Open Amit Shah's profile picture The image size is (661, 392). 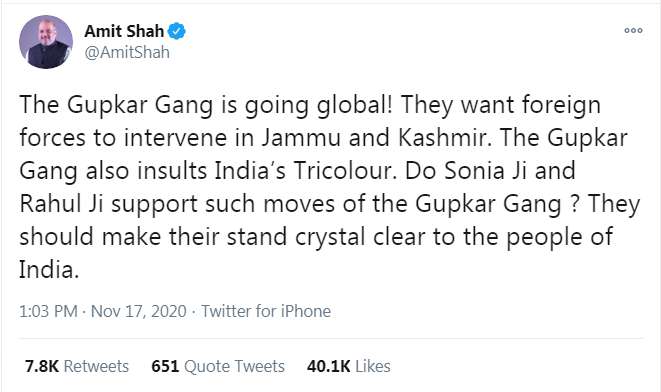click(46, 42)
